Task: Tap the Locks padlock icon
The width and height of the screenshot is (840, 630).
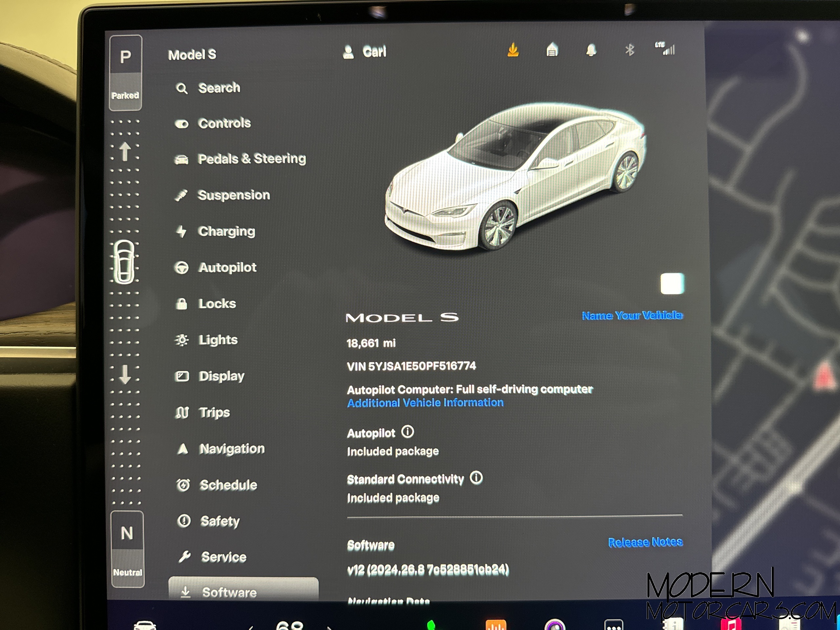Action: coord(182,304)
